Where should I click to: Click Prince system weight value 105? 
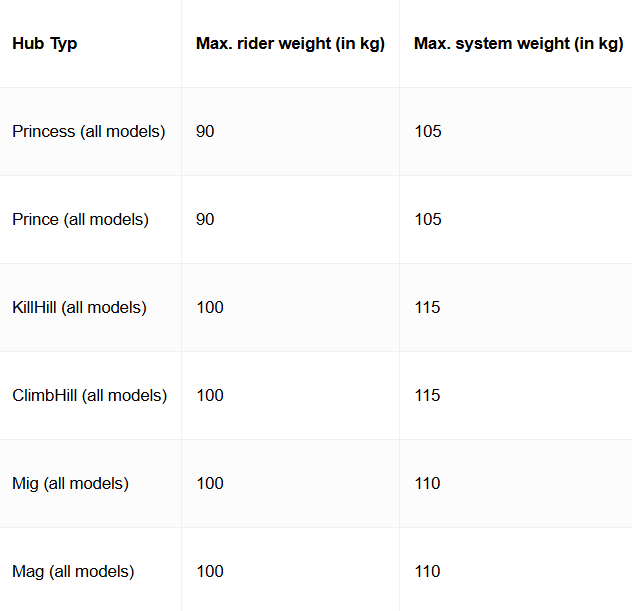coord(428,219)
